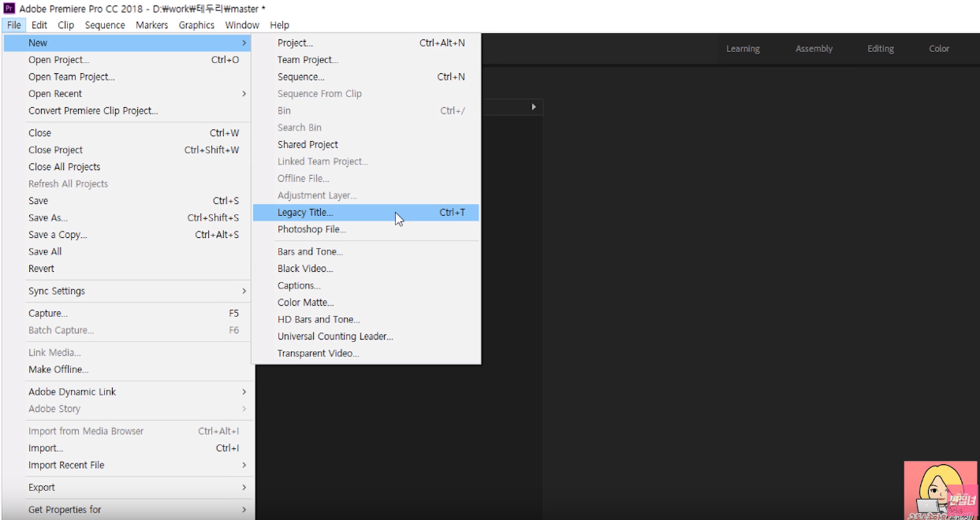Open the File menu

coord(14,25)
